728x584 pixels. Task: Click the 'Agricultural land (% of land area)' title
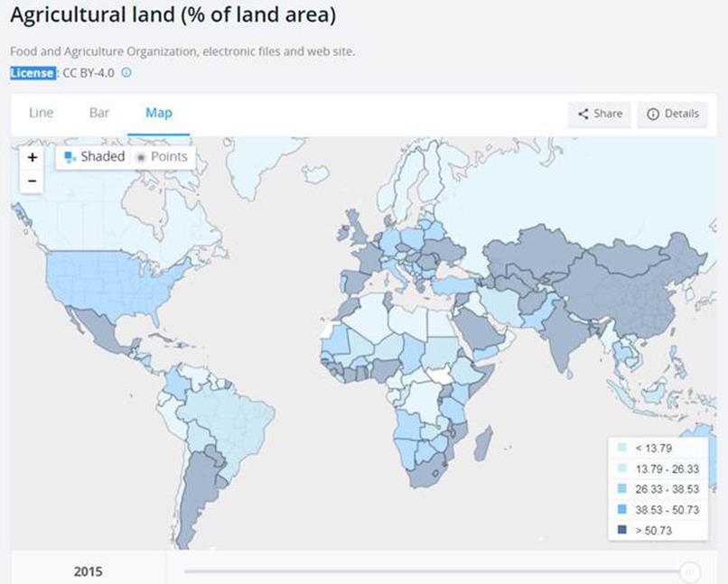pos(173,14)
